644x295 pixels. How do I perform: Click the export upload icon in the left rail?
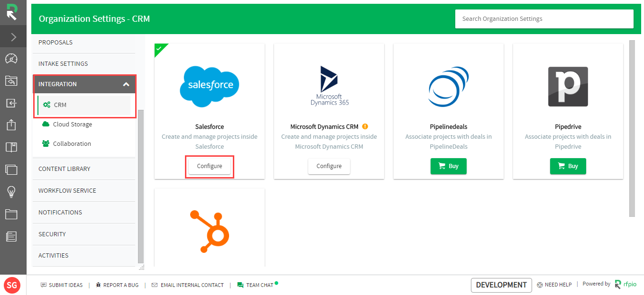click(x=11, y=125)
